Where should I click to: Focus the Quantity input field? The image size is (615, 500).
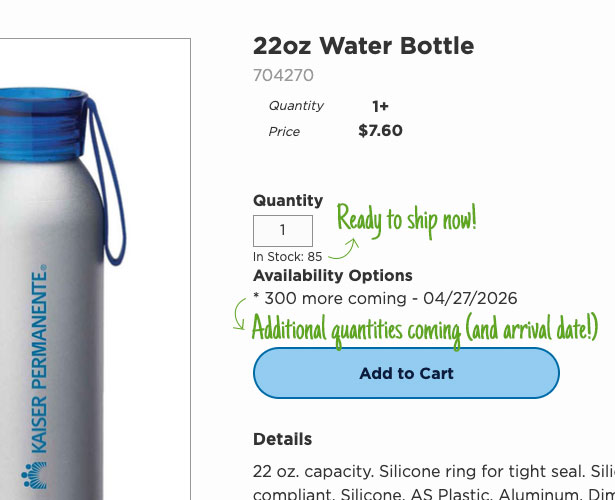point(283,231)
